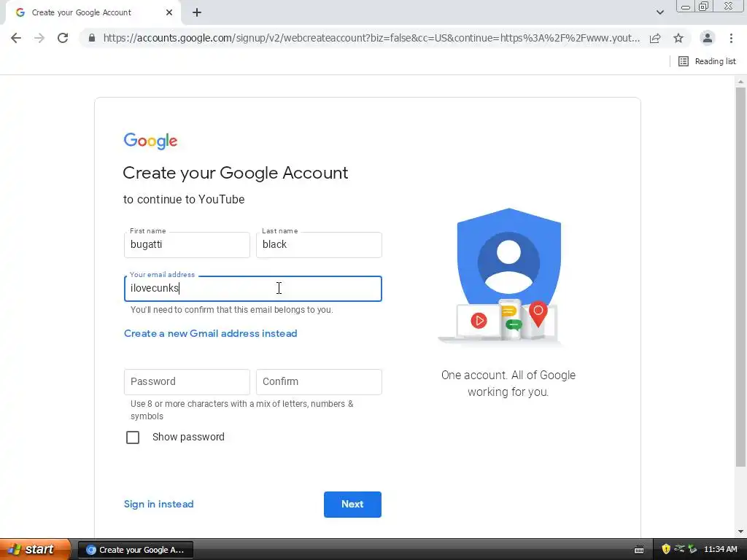
Task: Open the Chrome profile avatar
Action: [708, 38]
